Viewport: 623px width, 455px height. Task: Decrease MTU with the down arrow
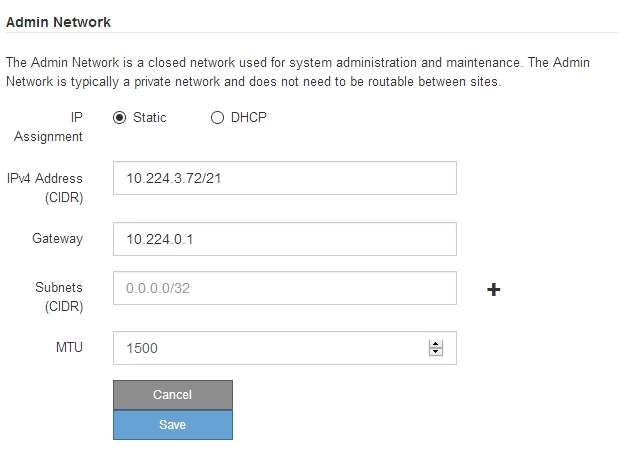pos(435,352)
